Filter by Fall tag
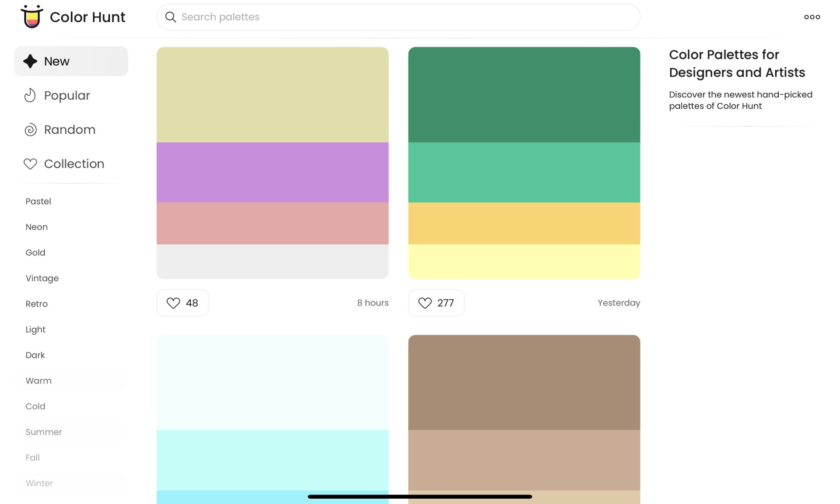This screenshot has width=840, height=504. pyautogui.click(x=32, y=458)
